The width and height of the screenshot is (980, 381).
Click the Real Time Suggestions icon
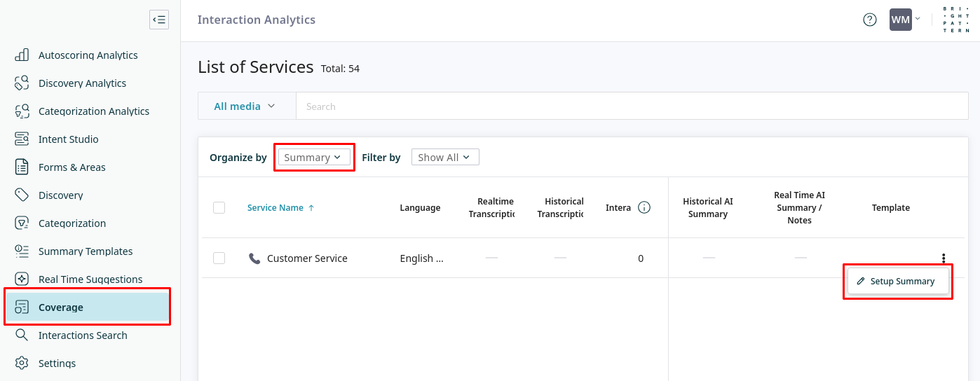(x=22, y=279)
